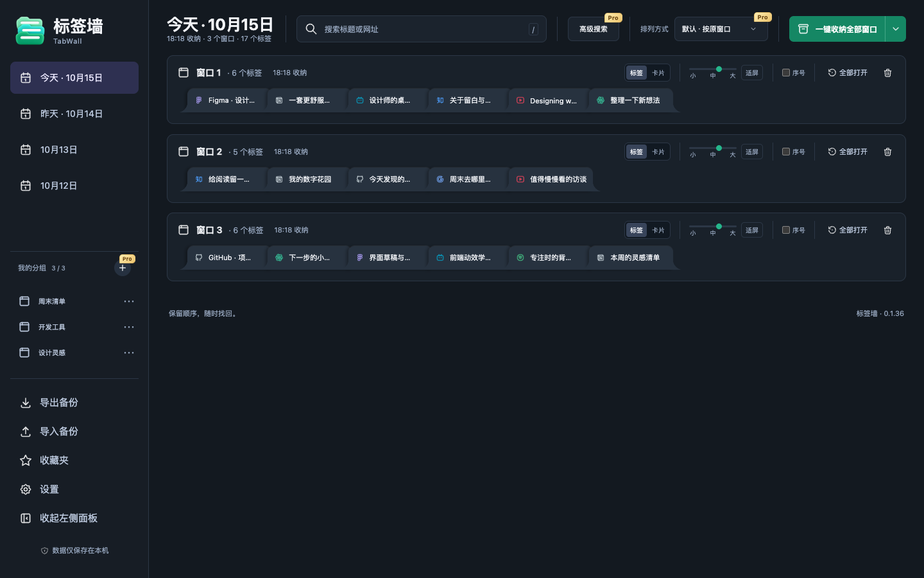The image size is (924, 578).
Task: Delete window 2 with its trash icon
Action: click(x=887, y=152)
